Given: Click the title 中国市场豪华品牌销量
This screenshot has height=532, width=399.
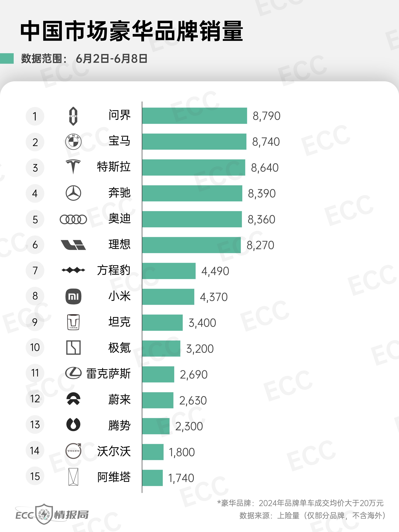Looking at the screenshot, I should point(132,31).
